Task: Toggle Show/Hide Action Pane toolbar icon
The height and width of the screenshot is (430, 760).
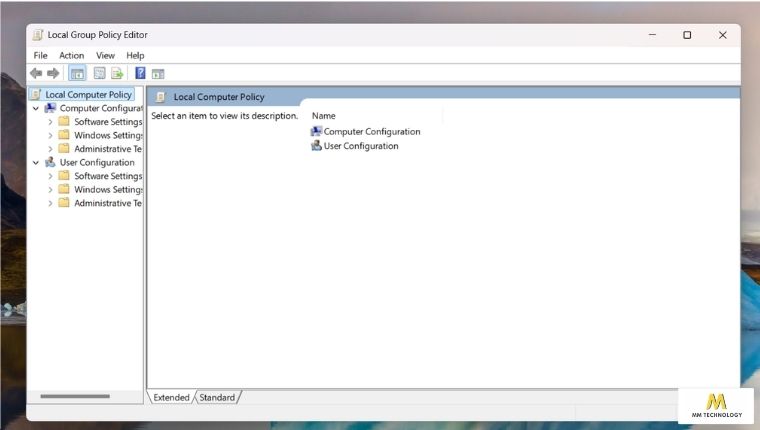Action: coord(158,74)
